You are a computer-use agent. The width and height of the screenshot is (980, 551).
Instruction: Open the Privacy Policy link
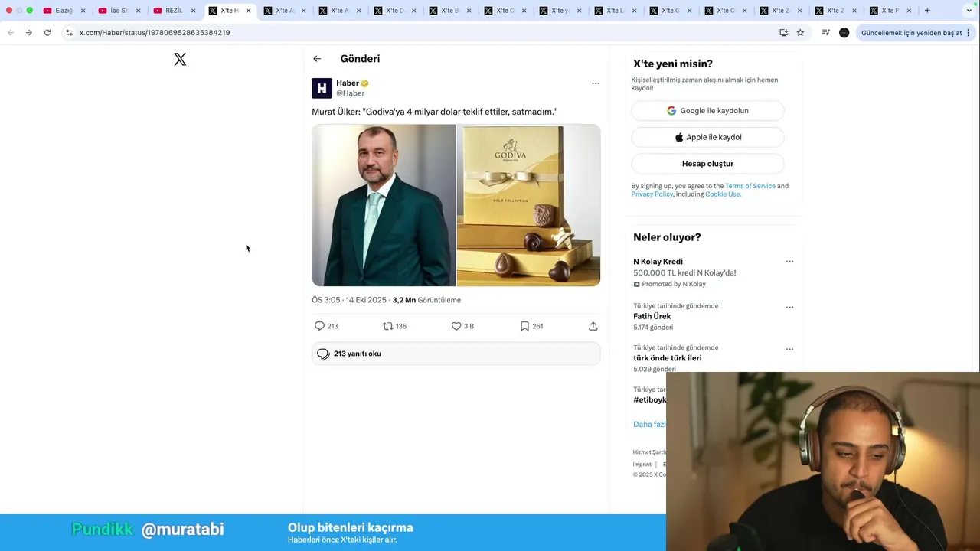click(x=652, y=194)
